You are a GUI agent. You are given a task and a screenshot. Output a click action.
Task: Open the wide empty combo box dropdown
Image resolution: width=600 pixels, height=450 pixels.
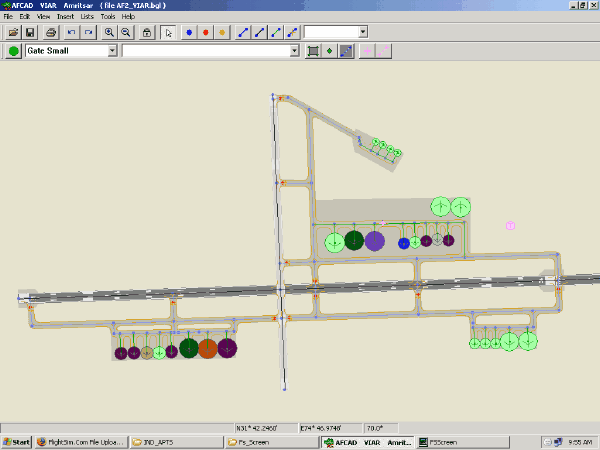(x=295, y=50)
